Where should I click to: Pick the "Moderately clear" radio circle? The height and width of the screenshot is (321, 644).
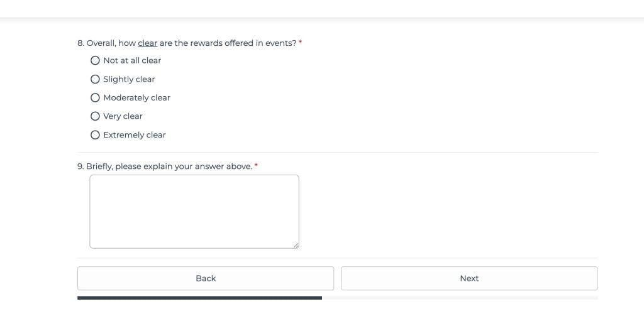pos(95,98)
